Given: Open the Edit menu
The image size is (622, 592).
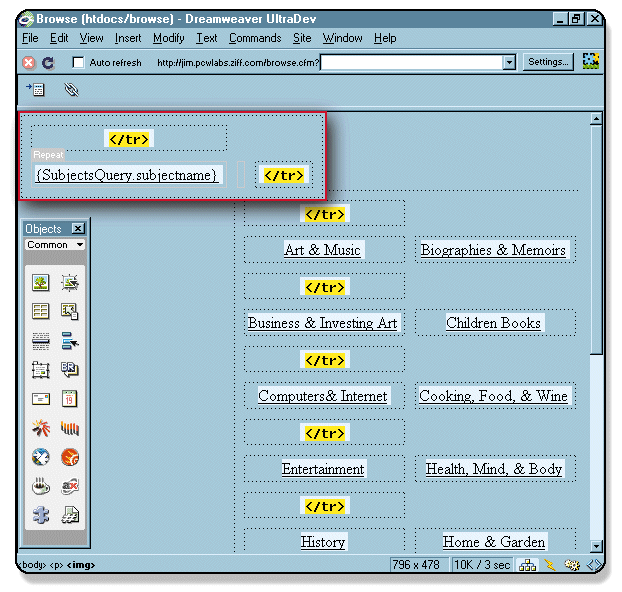Looking at the screenshot, I should 59,38.
